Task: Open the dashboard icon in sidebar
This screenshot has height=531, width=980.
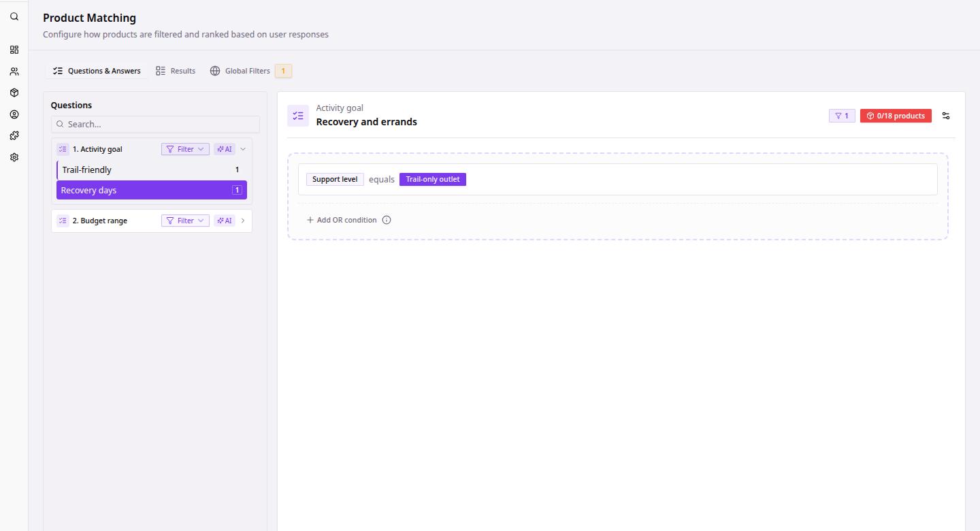Action: tap(14, 50)
